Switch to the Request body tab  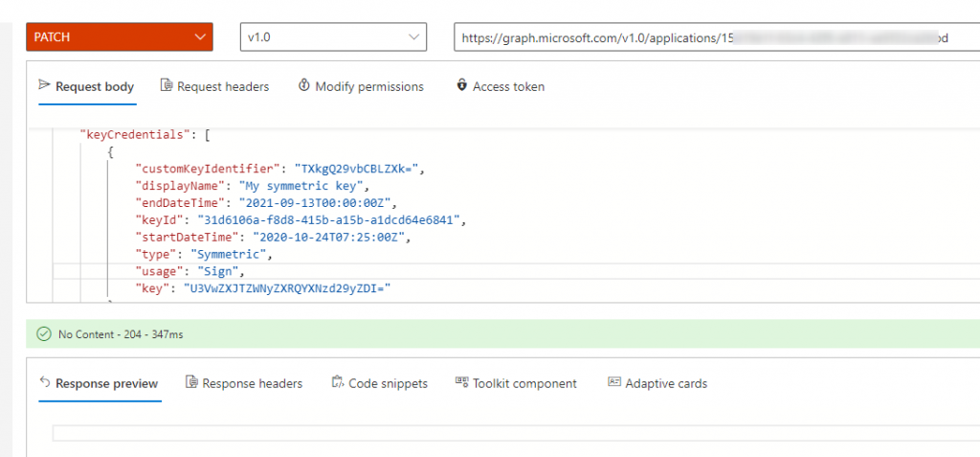coord(87,86)
